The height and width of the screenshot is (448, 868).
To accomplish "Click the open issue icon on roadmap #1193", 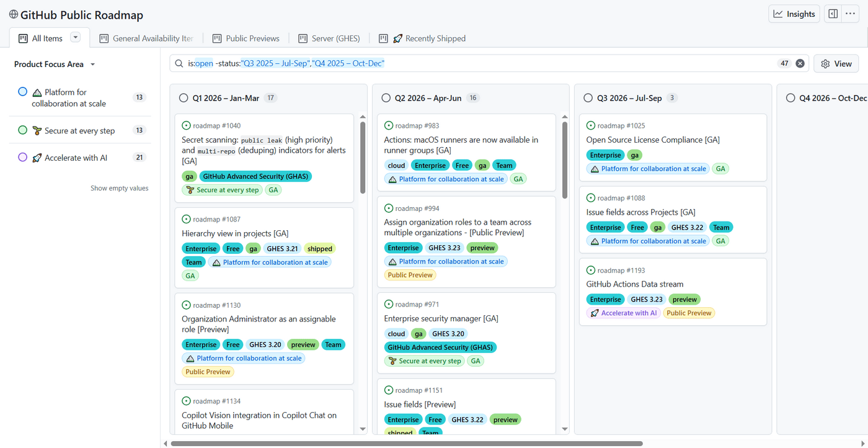I will [591, 271].
